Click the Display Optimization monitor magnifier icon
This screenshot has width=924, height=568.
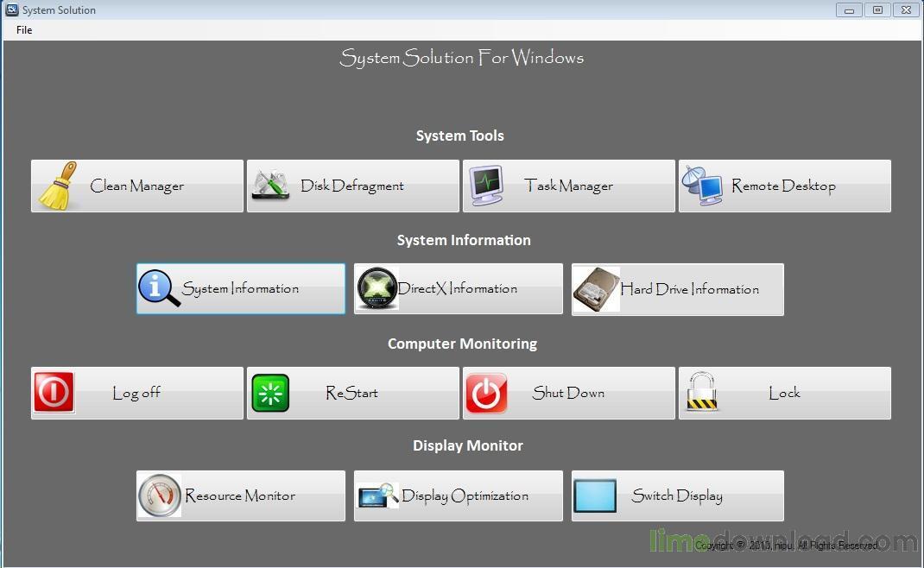(x=377, y=495)
